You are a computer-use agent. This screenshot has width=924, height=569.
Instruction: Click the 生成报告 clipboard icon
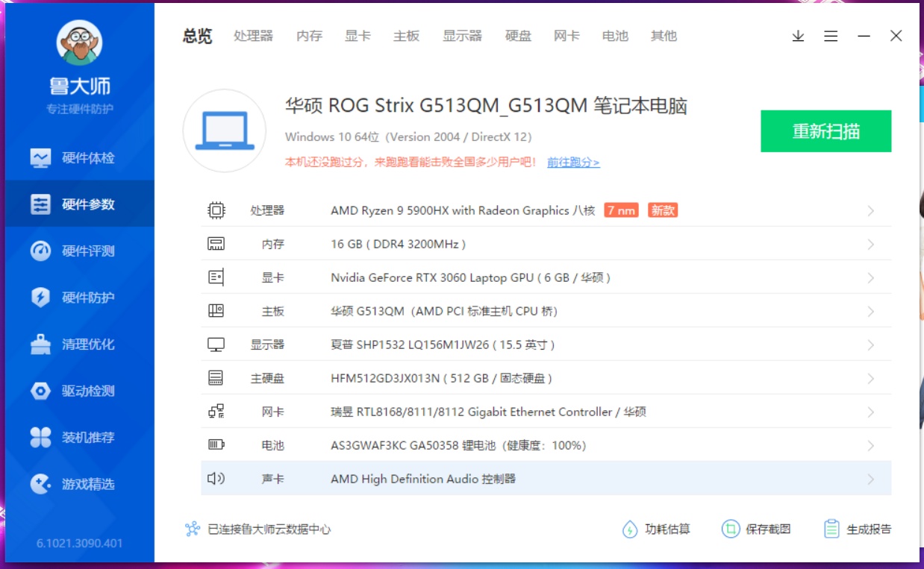(x=831, y=529)
